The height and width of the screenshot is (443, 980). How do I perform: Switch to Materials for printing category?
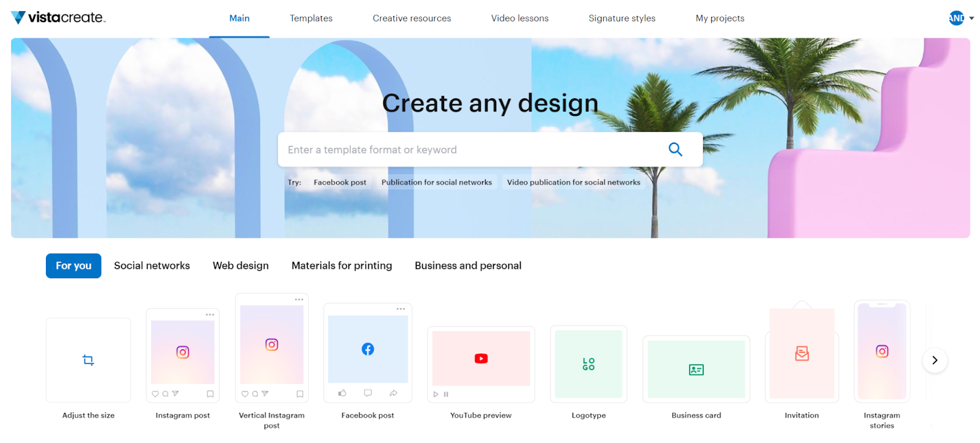pyautogui.click(x=342, y=266)
